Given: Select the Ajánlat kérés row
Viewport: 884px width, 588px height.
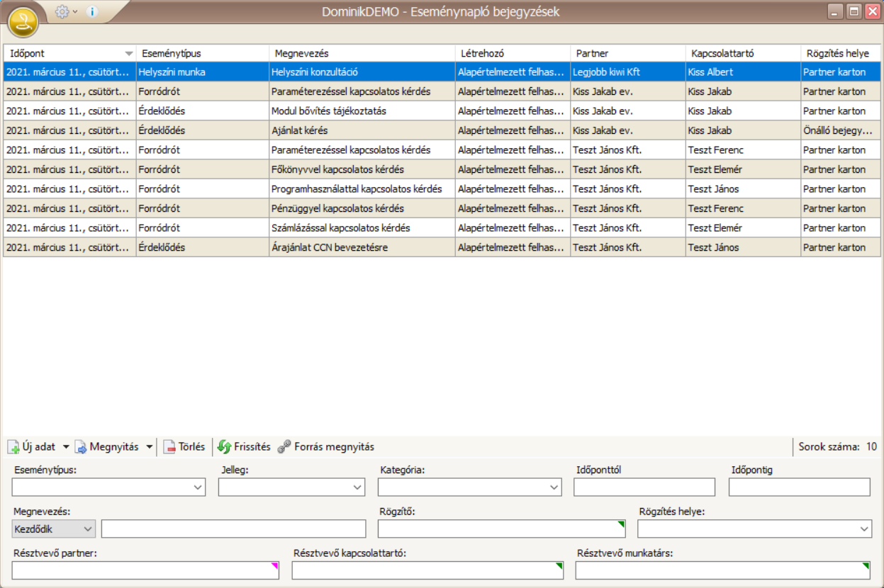Looking at the screenshot, I should coord(442,130).
